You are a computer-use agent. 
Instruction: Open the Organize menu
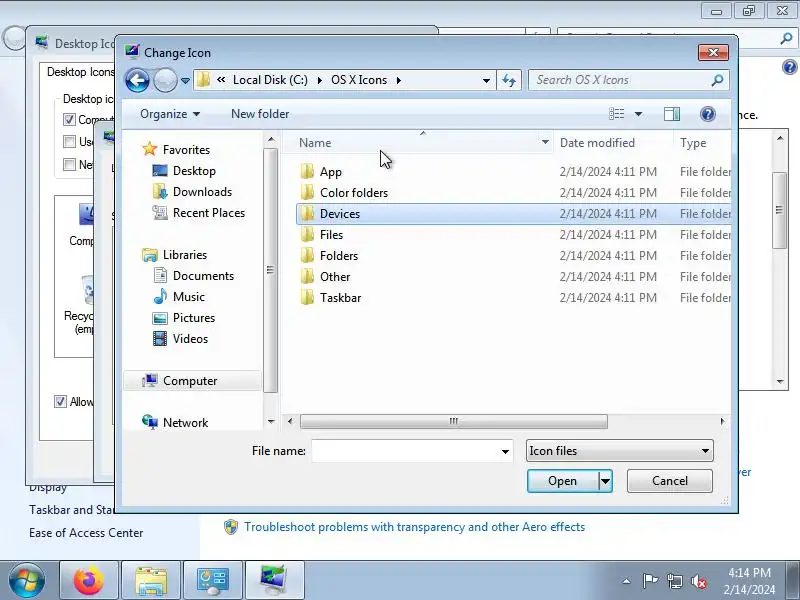tap(170, 114)
